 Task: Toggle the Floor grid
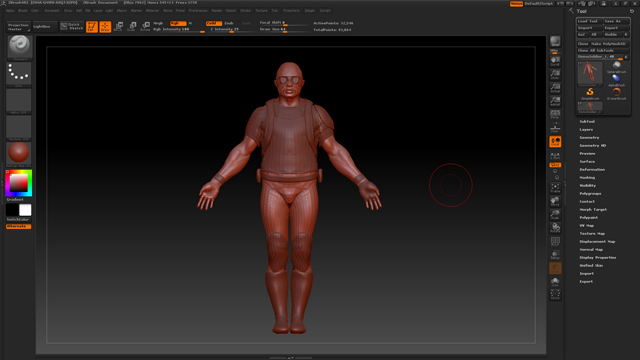[555, 128]
